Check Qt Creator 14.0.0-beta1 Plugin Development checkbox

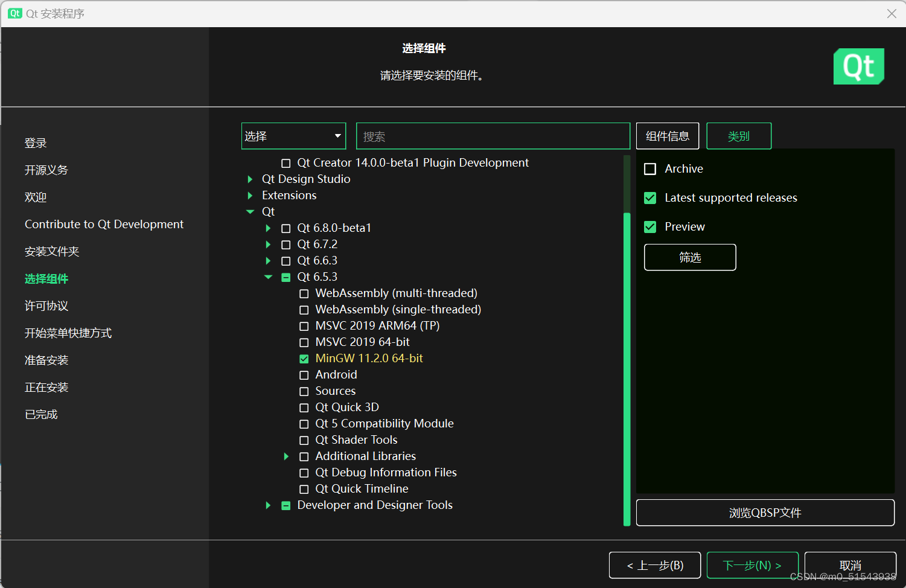(286, 163)
